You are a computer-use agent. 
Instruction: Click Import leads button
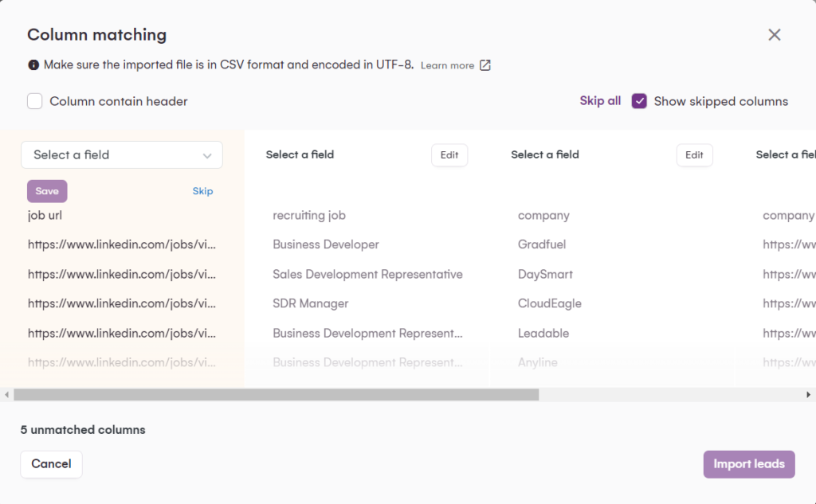tap(748, 464)
